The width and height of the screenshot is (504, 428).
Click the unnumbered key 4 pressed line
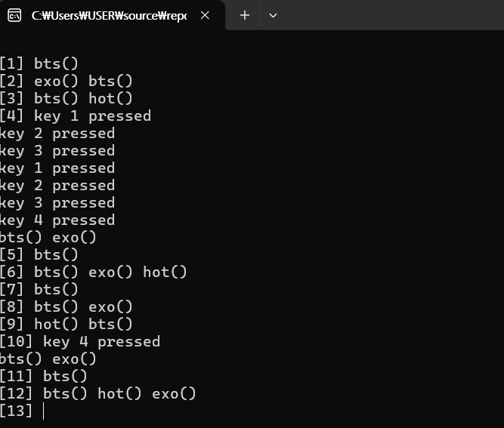57,220
